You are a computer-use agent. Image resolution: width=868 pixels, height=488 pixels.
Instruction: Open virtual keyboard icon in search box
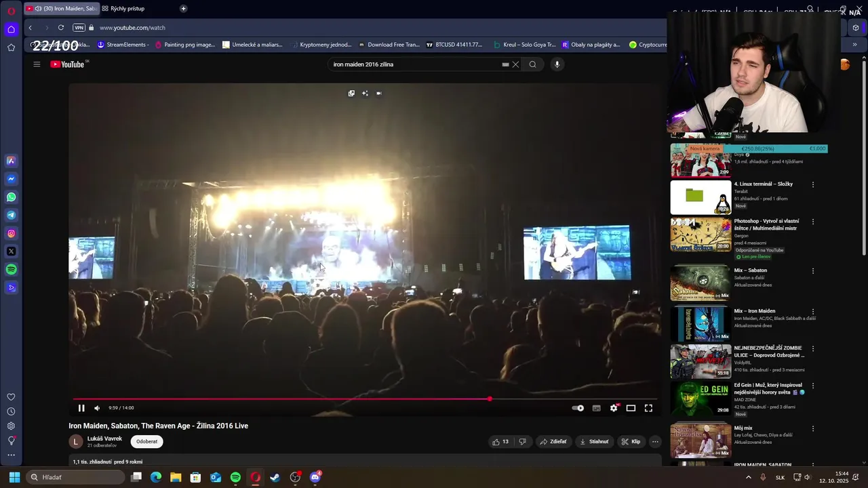505,64
